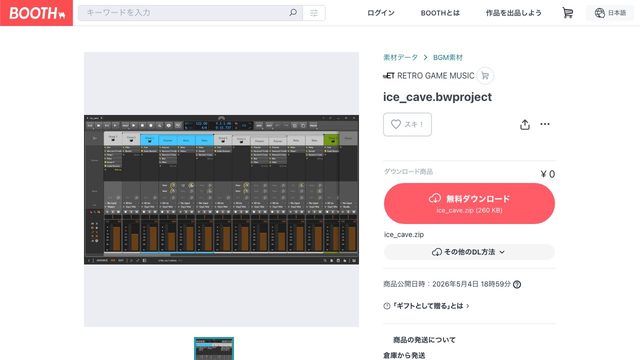The width and height of the screenshot is (640, 360).
Task: Click the search magnifier icon
Action: click(293, 13)
